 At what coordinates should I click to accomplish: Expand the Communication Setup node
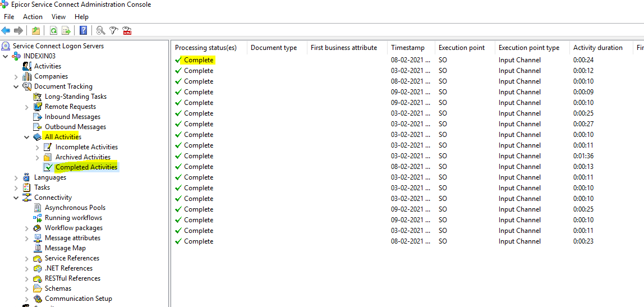tap(27, 299)
